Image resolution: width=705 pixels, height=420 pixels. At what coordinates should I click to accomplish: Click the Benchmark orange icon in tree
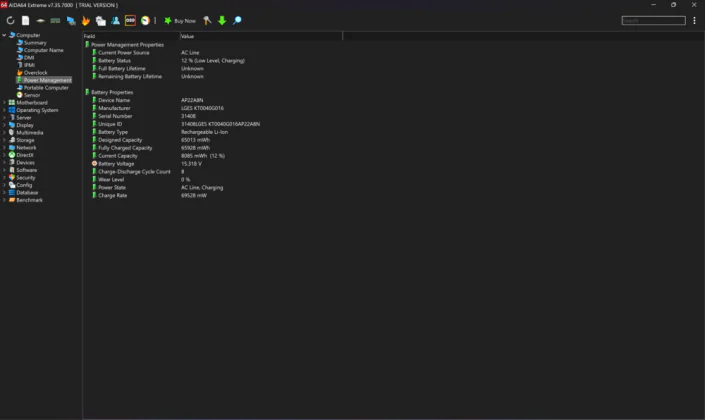pyautogui.click(x=12, y=200)
